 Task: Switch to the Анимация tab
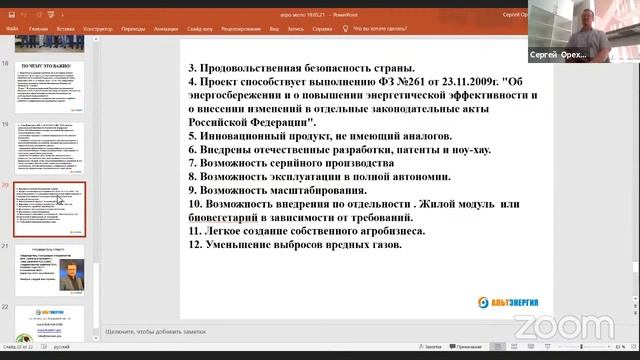click(x=166, y=29)
